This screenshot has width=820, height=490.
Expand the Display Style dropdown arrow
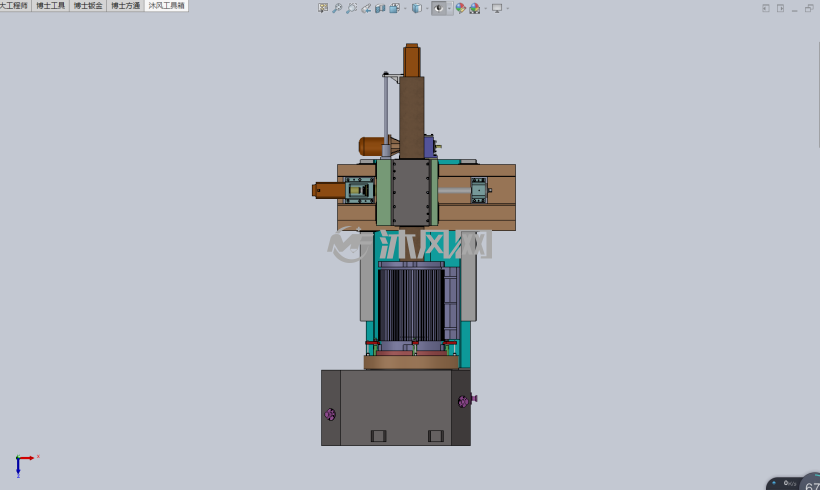(427, 8)
